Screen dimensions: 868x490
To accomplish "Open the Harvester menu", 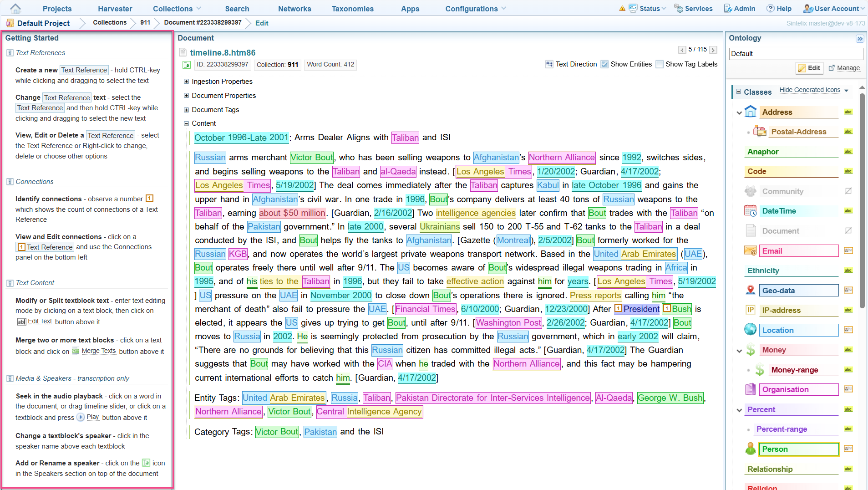I will pos(115,9).
